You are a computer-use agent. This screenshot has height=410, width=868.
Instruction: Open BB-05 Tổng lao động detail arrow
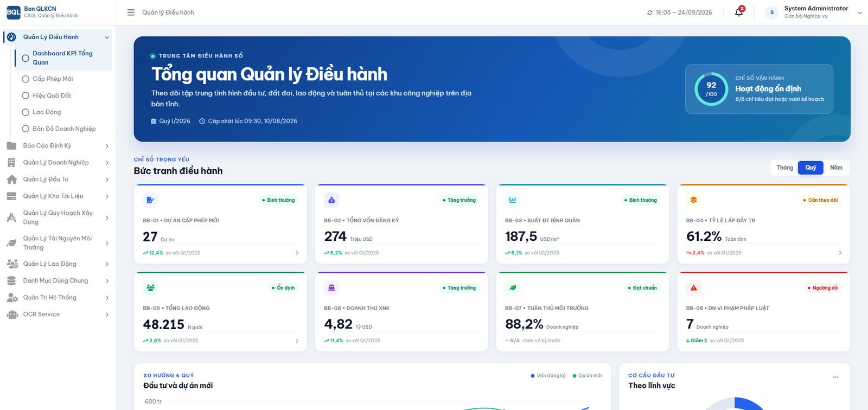click(297, 341)
